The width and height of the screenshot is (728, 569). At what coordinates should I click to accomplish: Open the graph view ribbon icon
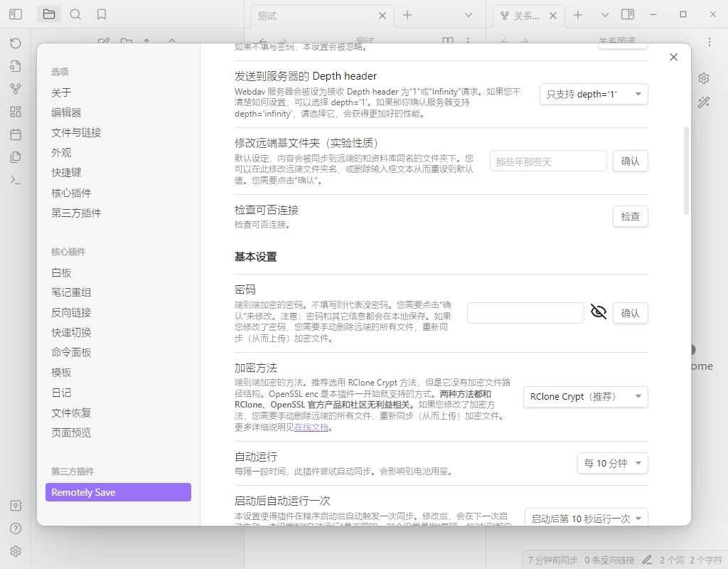click(16, 88)
